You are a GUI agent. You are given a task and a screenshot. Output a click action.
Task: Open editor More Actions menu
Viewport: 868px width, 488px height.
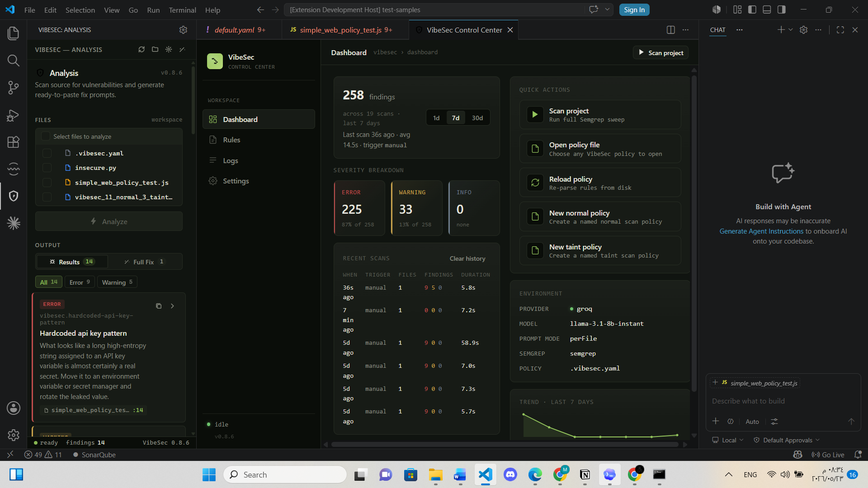[x=685, y=30]
